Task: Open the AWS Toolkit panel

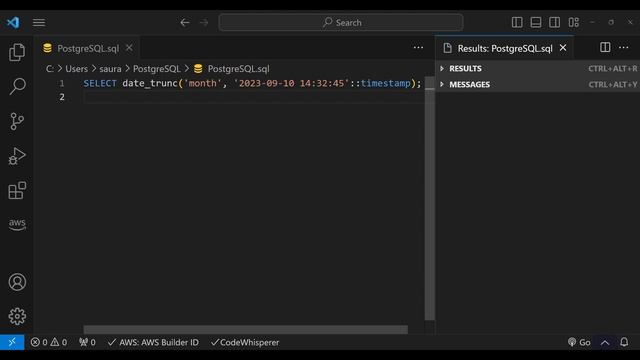Action: tap(17, 224)
